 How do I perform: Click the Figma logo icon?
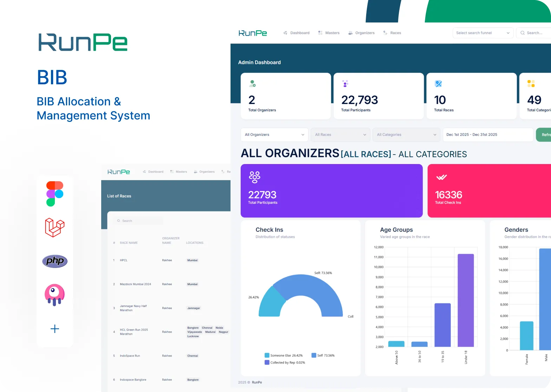pyautogui.click(x=55, y=194)
